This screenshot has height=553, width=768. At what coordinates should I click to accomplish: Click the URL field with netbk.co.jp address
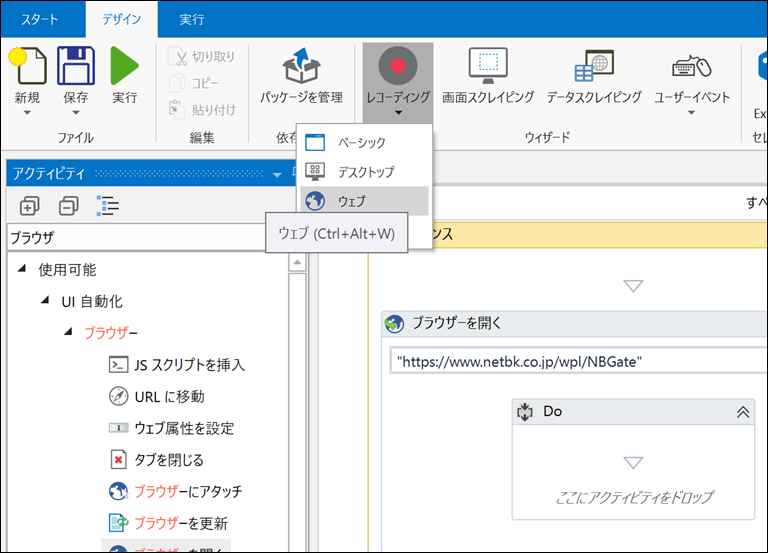coord(579,361)
